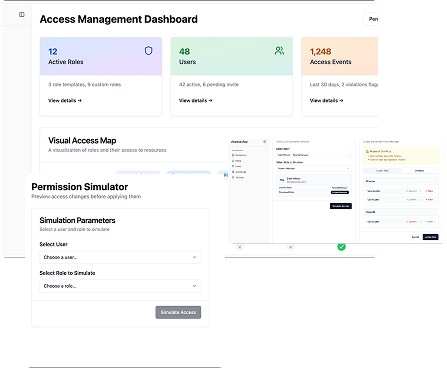The width and height of the screenshot is (447, 368).
Task: Click the Simulate Access button
Action: click(178, 312)
